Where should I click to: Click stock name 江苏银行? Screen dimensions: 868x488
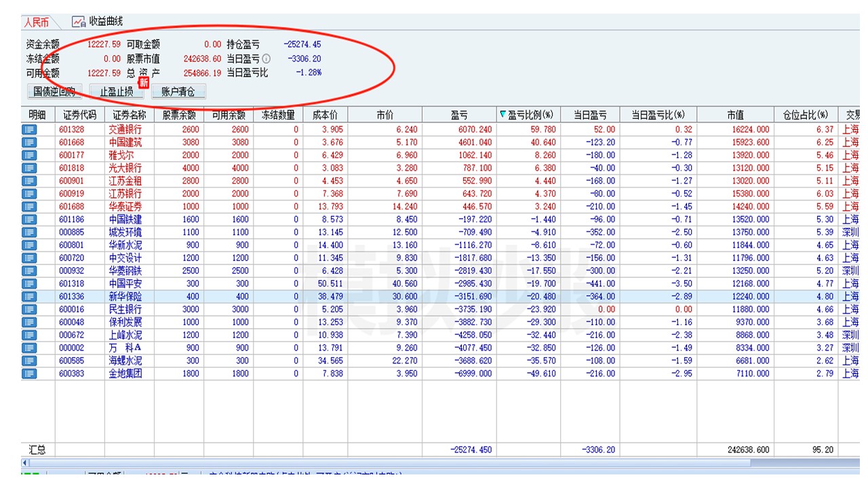pos(125,194)
